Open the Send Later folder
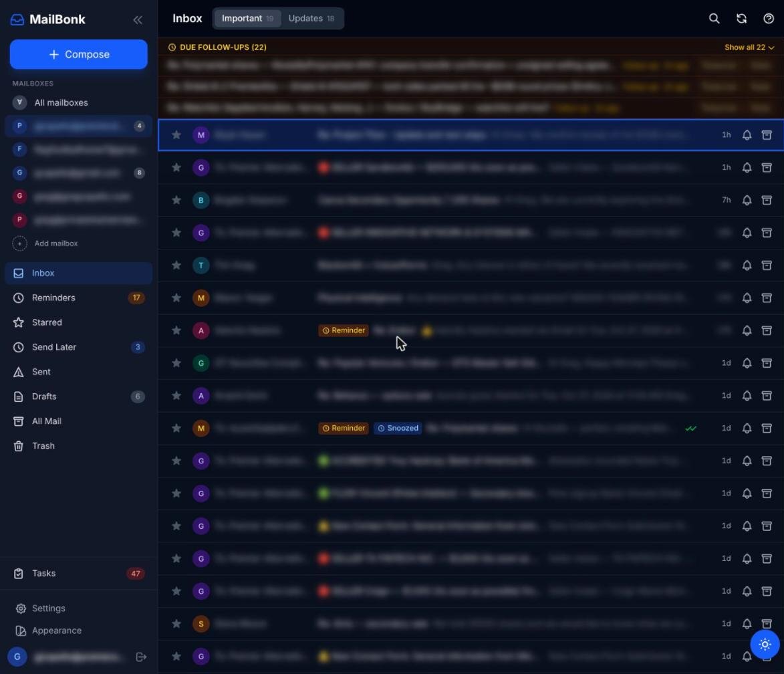The width and height of the screenshot is (784, 674). click(78, 347)
